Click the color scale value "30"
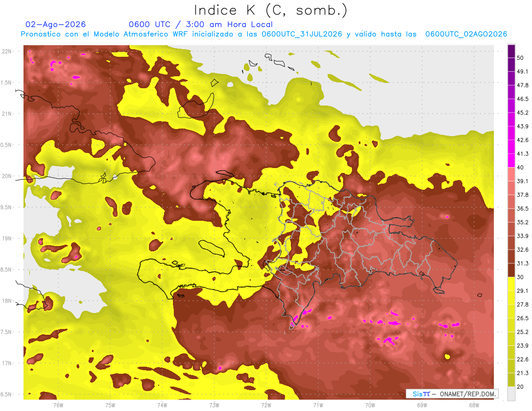532x411 pixels. click(521, 277)
